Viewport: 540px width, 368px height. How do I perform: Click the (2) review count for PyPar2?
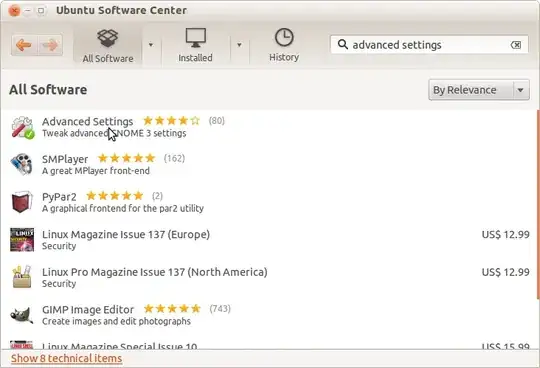[157, 196]
